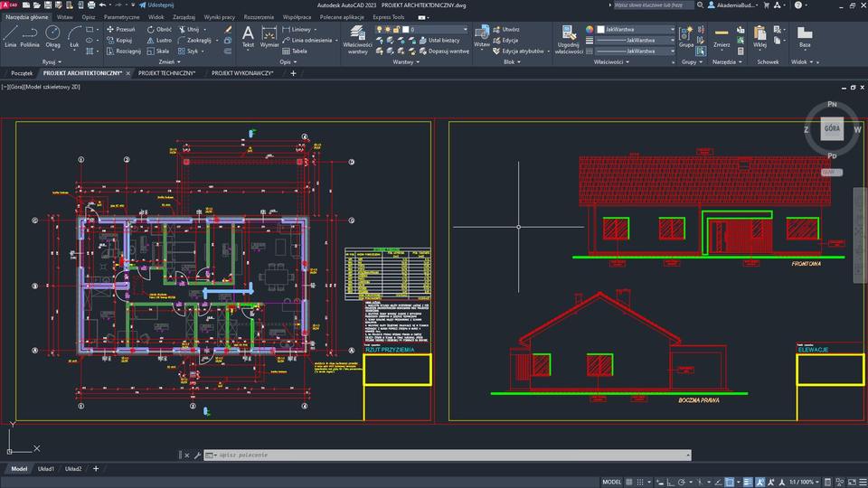Viewport: 868px width, 488px height.
Task: Click the Kopiuj button
Action: pyautogui.click(x=119, y=40)
